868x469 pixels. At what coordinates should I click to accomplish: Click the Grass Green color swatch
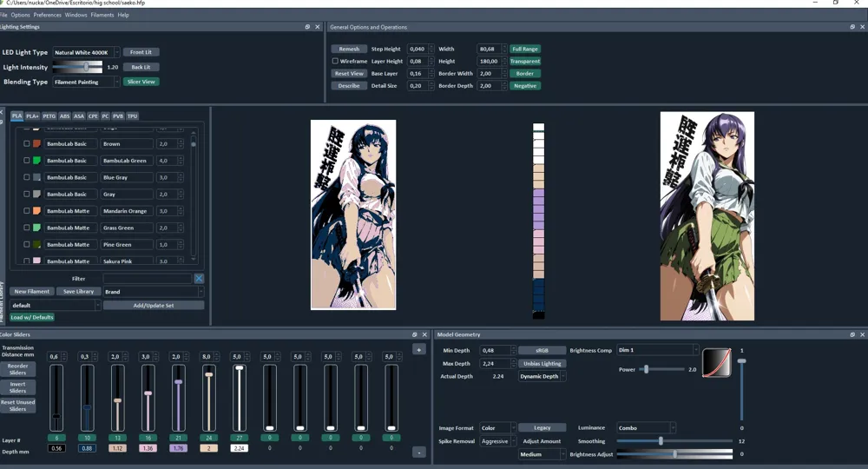[36, 227]
